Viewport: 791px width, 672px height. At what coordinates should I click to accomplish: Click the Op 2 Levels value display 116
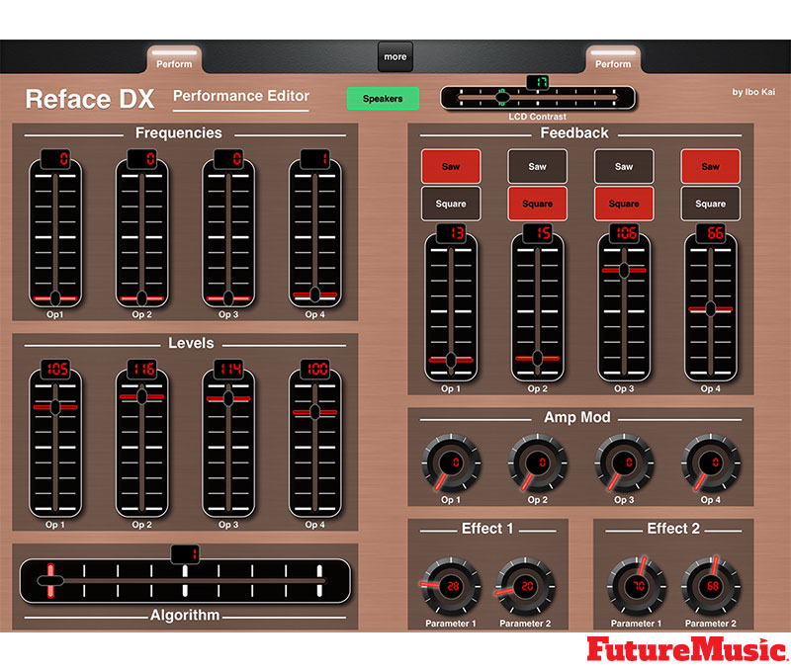tap(141, 369)
